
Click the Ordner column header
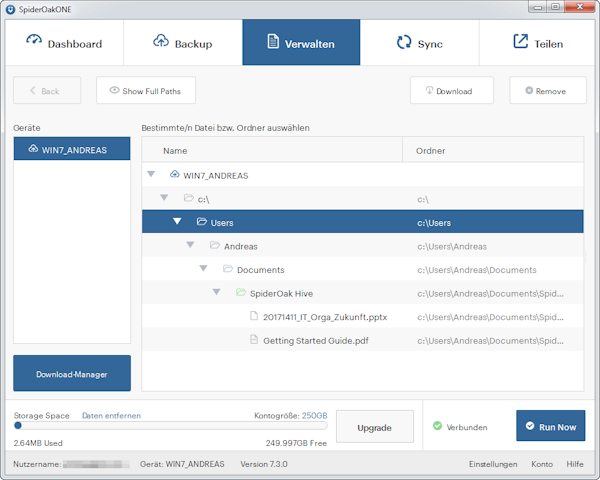493,150
